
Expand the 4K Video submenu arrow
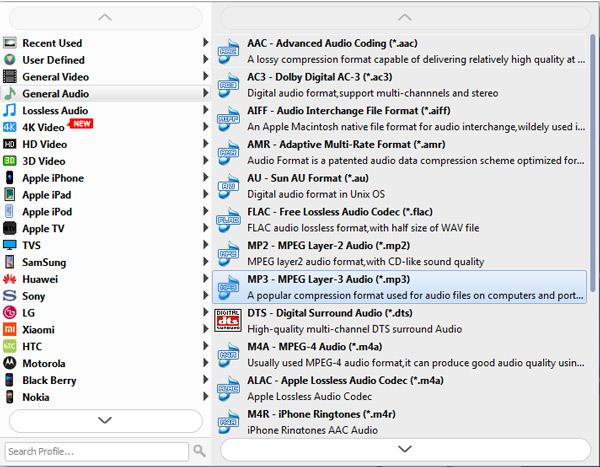pos(205,127)
